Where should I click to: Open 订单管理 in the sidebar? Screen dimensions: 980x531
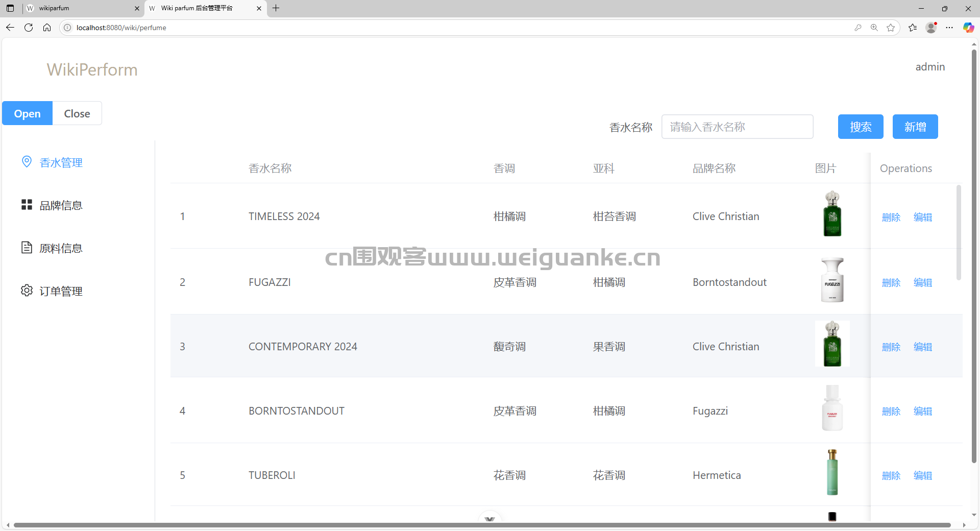(61, 291)
